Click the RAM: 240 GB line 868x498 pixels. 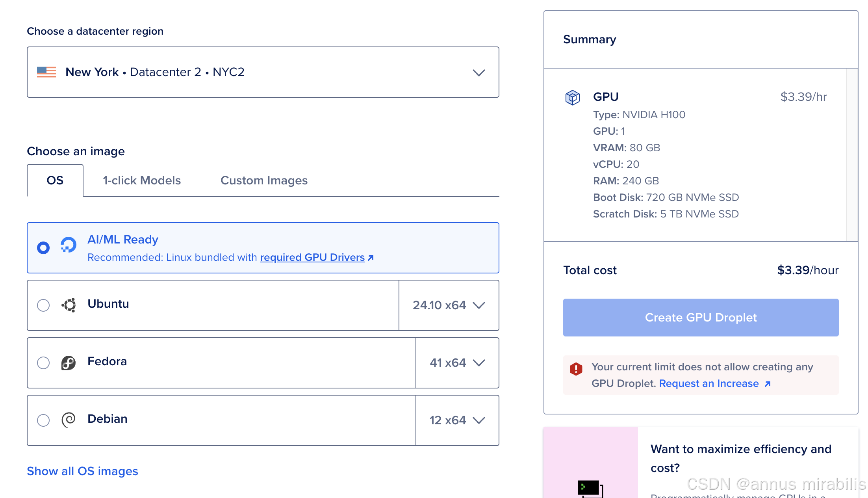tap(626, 181)
